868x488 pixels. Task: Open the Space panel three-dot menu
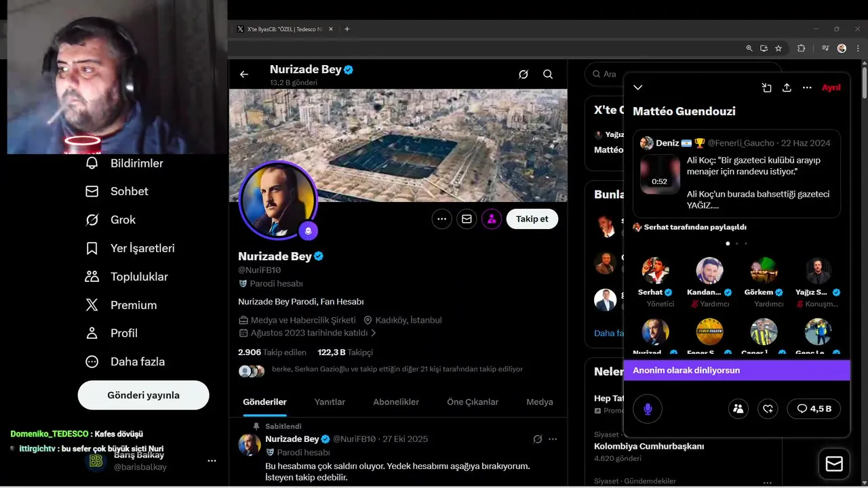click(x=807, y=87)
